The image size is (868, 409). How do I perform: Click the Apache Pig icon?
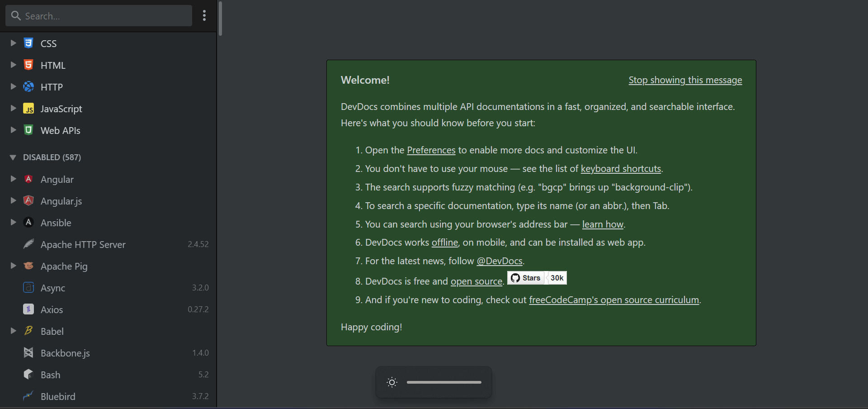(x=28, y=266)
